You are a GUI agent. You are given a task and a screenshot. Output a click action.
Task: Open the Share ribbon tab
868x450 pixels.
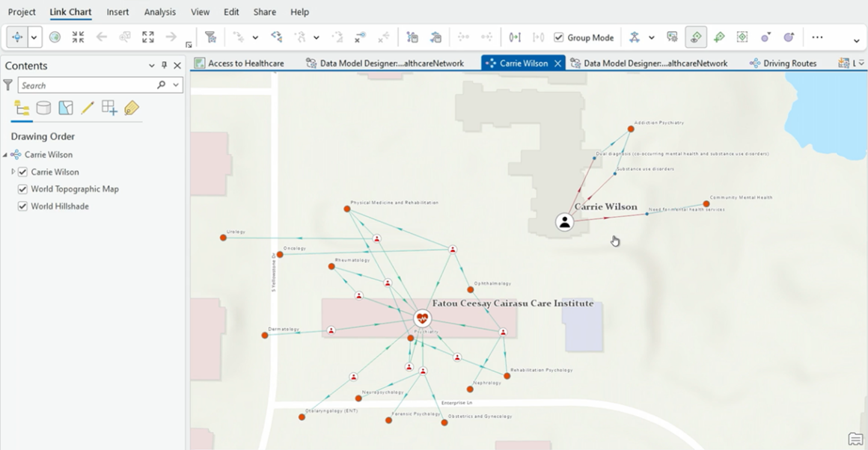coord(265,12)
